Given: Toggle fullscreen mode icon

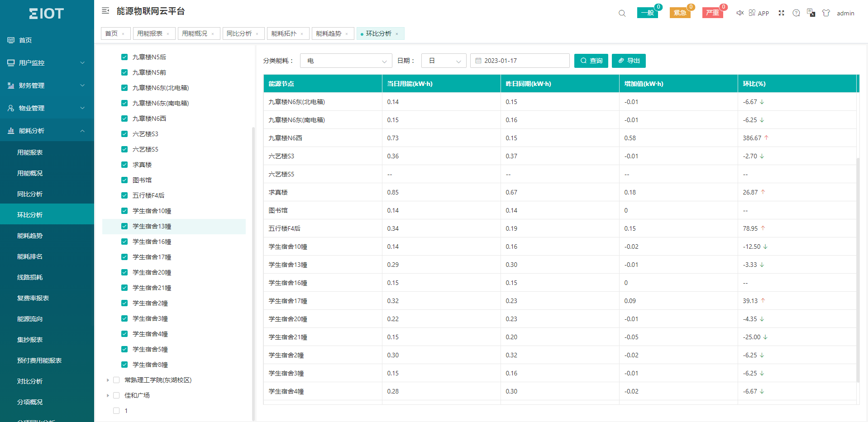Looking at the screenshot, I should pos(782,13).
